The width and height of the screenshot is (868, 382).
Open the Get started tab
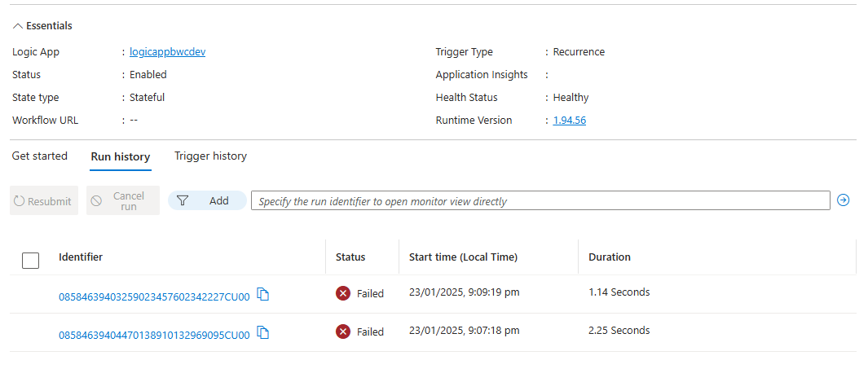40,156
